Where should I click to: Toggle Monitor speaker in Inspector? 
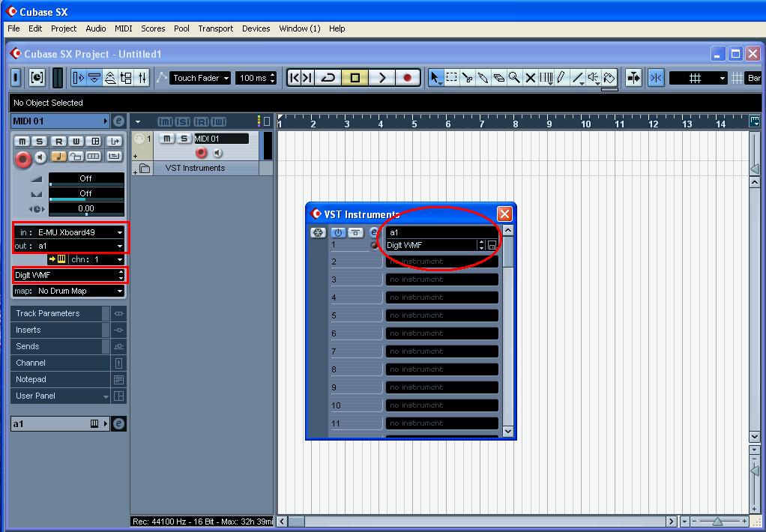coord(40,157)
